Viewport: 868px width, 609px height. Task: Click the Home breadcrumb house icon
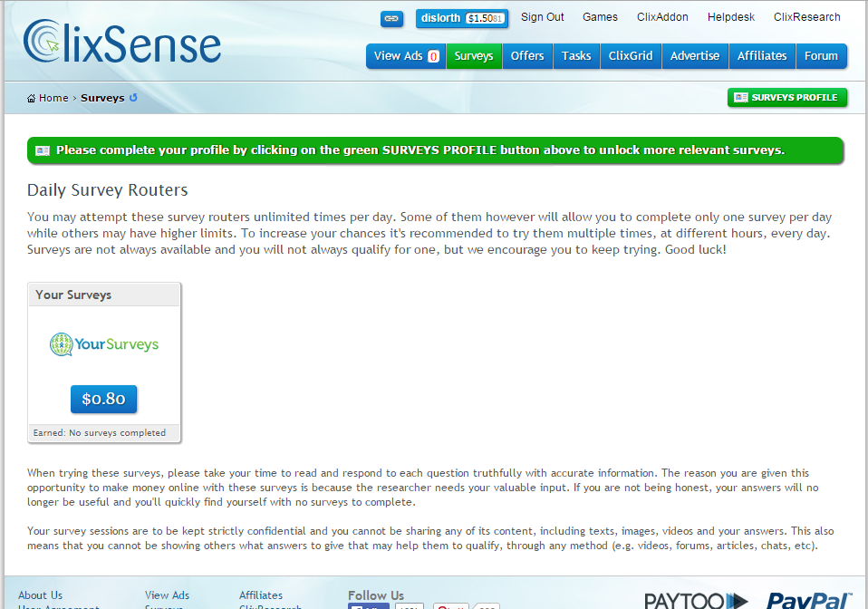click(33, 98)
